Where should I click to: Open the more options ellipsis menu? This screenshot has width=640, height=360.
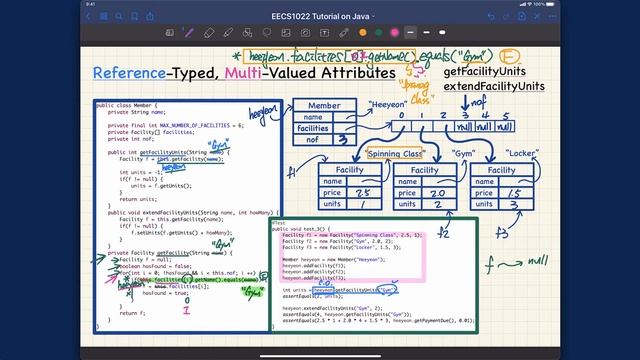click(552, 16)
